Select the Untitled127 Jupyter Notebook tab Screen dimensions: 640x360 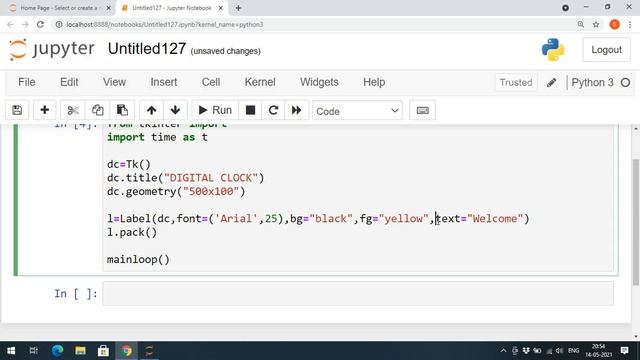click(171, 8)
